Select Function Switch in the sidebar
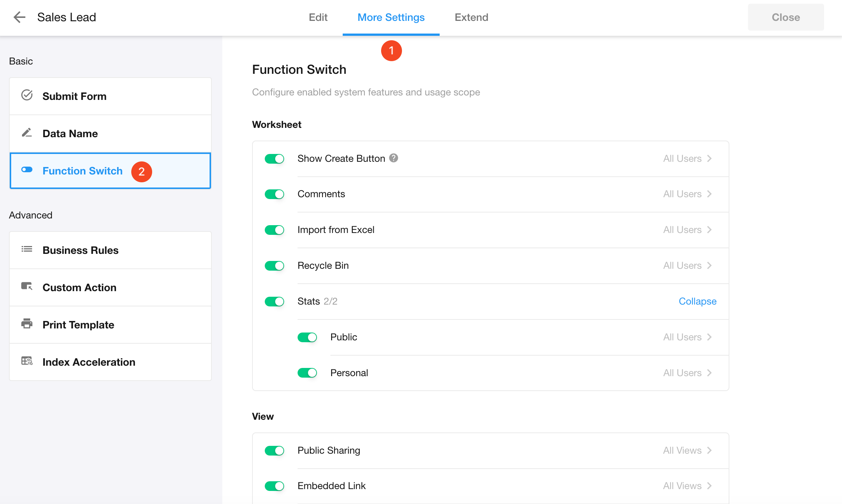 [82, 171]
